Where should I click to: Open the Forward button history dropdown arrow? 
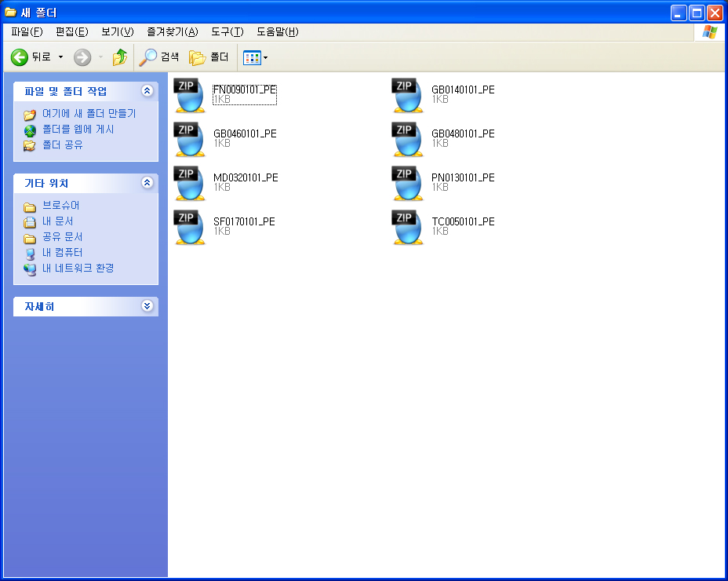(100, 57)
